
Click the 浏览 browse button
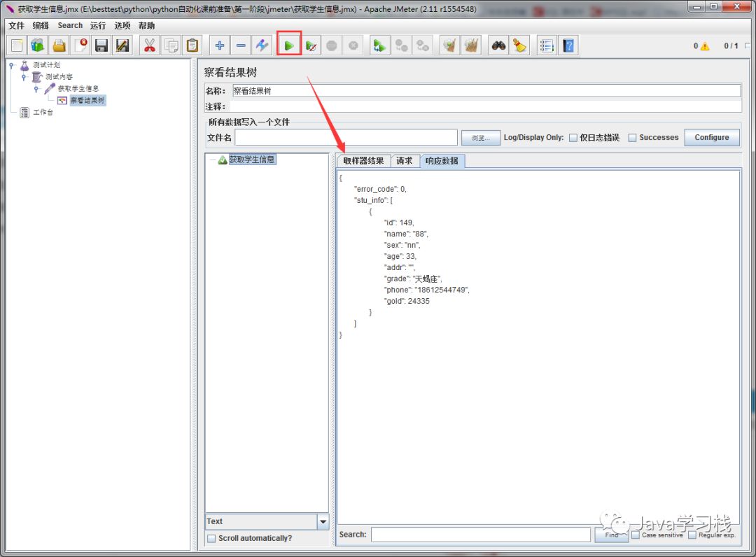tap(481, 138)
